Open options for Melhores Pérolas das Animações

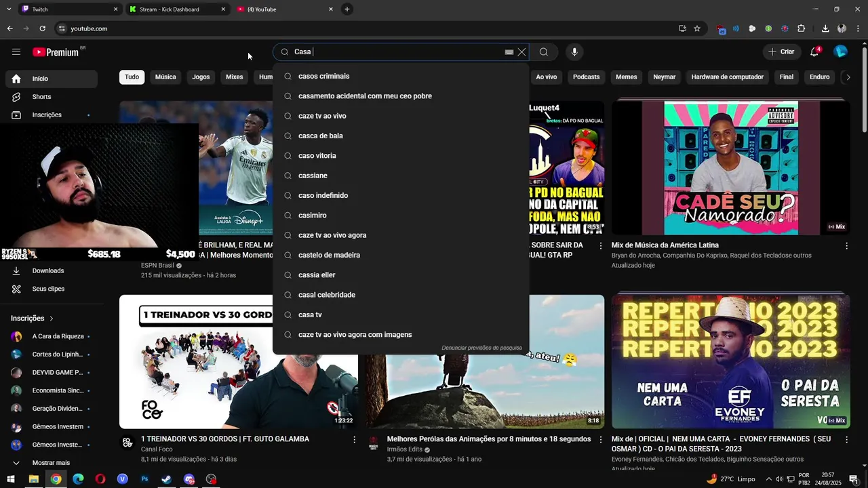click(x=600, y=440)
